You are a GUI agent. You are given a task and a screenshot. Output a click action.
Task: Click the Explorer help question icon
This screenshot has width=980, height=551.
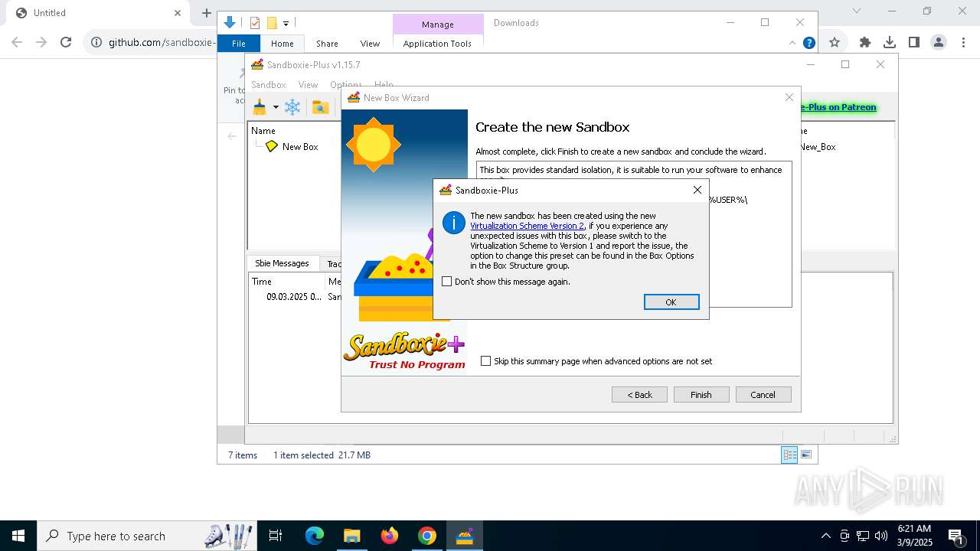pyautogui.click(x=808, y=43)
